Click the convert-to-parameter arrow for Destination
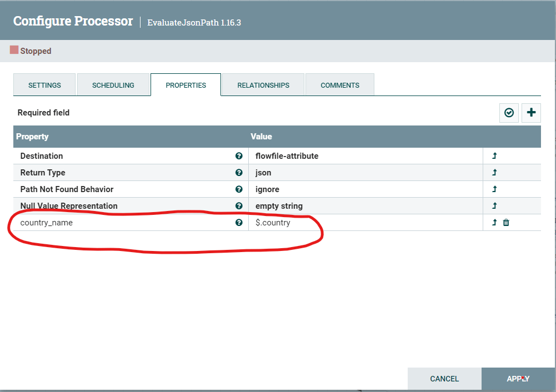Viewport: 556px width, 392px height. point(494,156)
